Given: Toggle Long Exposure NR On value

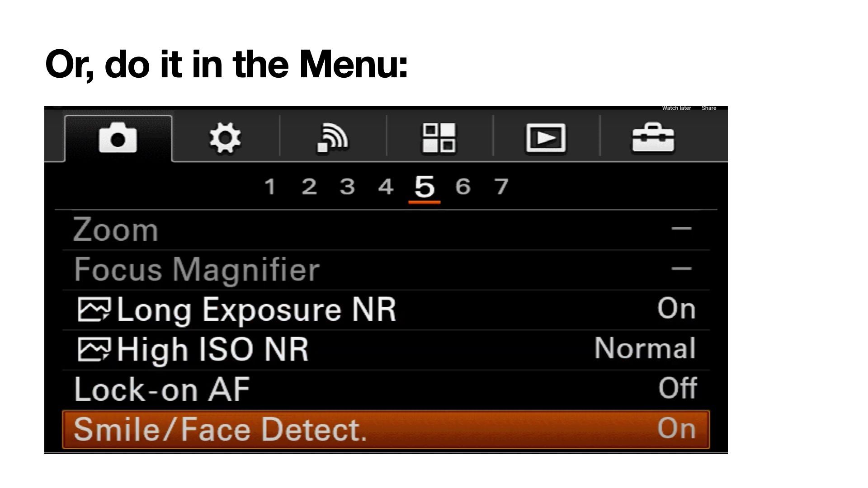Looking at the screenshot, I should (676, 309).
